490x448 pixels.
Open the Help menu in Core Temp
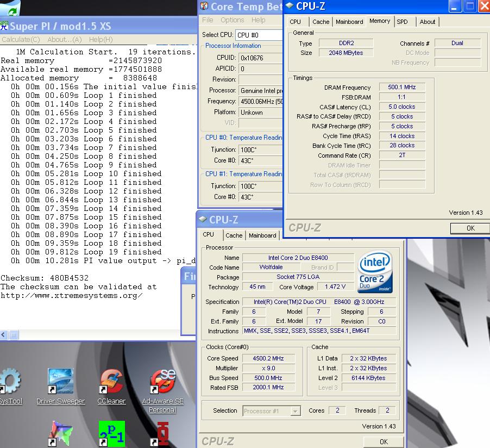258,20
